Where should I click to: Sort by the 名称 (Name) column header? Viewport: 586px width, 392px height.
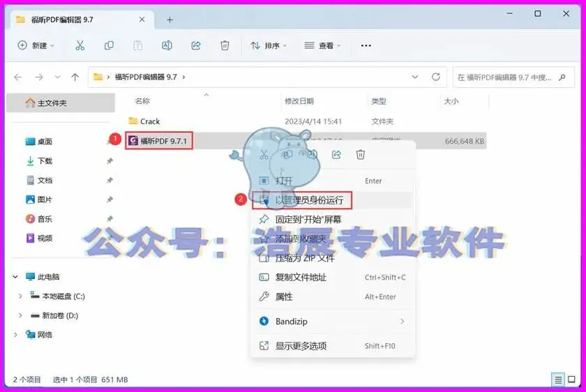click(x=142, y=101)
